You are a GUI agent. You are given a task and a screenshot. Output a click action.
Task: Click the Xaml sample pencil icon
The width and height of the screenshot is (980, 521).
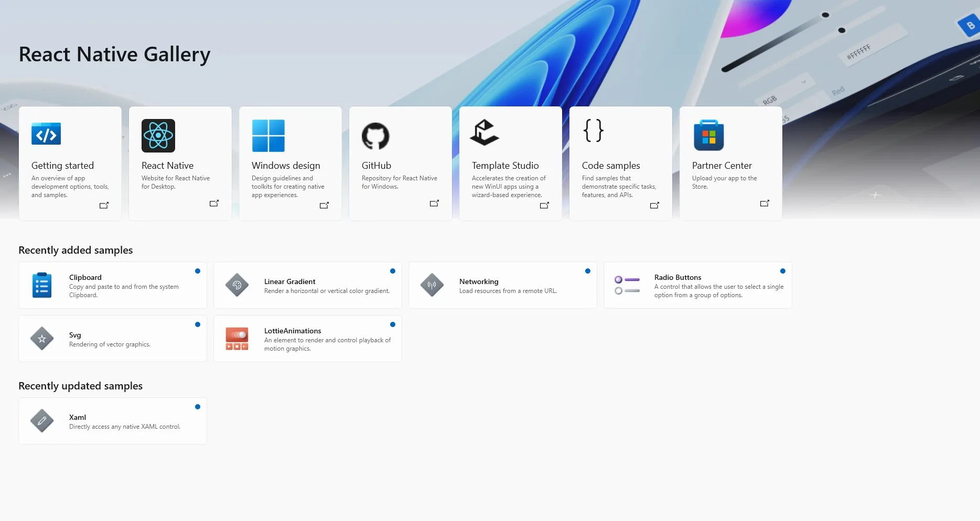42,421
